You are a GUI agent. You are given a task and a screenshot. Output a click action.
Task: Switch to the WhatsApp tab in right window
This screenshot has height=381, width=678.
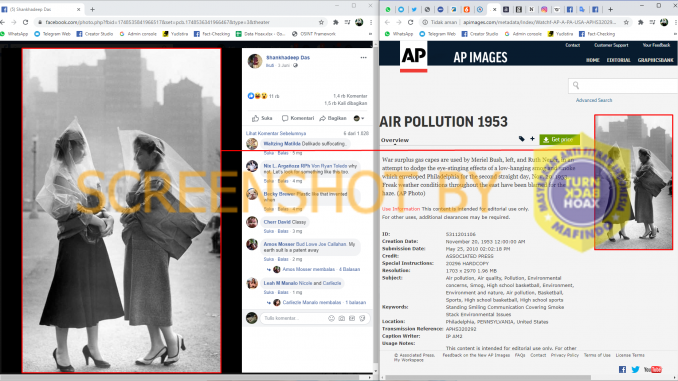coord(388,9)
